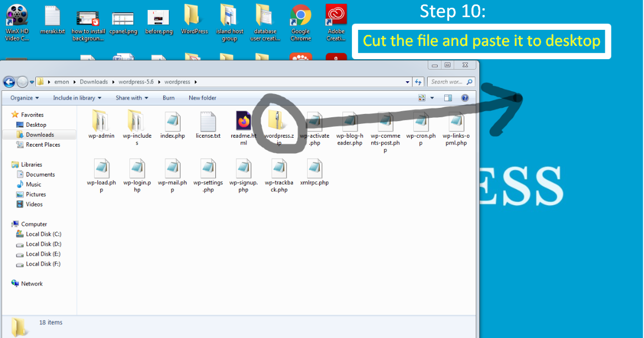This screenshot has height=338, width=644.
Task: Expand the arrow after wordpress-5.6 breadcrumb
Action: click(159, 82)
